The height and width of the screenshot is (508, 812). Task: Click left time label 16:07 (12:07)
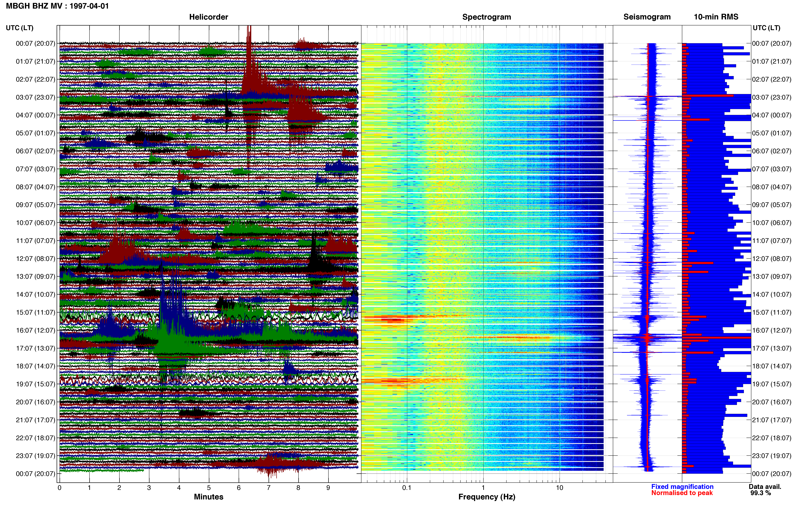point(35,330)
